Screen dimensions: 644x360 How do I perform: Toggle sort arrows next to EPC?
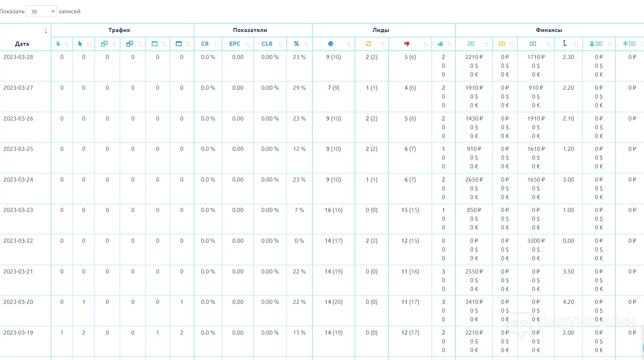click(248, 44)
